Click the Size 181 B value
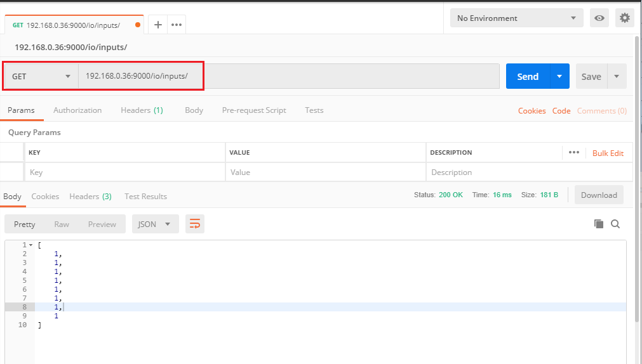 (x=549, y=195)
